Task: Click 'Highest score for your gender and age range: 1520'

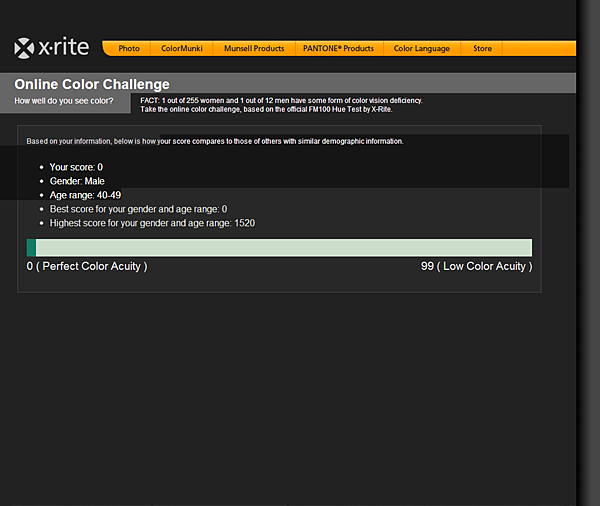Action: pyautogui.click(x=152, y=223)
